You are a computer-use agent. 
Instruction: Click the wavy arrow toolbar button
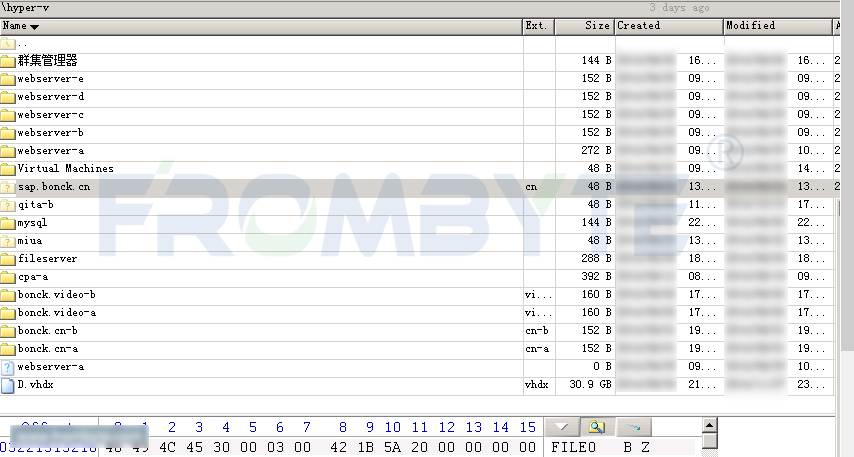click(634, 427)
